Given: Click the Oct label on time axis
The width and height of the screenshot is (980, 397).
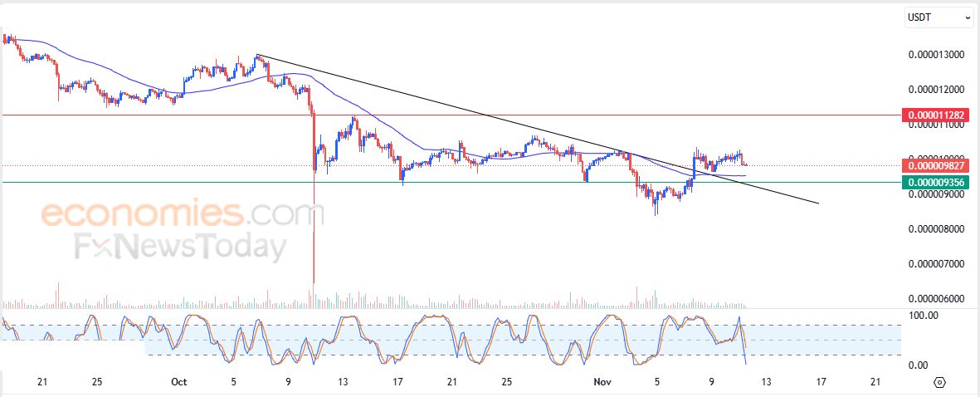Looking at the screenshot, I should pos(178,382).
